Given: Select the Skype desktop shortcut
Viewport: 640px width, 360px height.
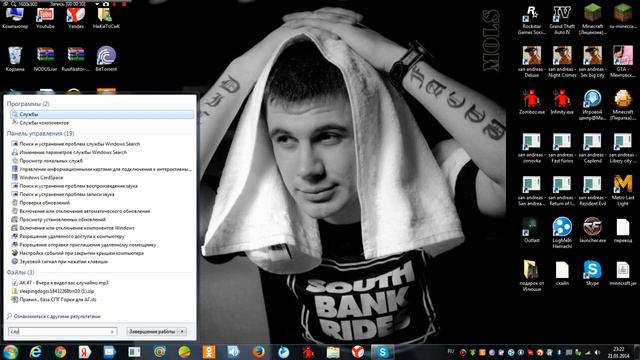Looking at the screenshot, I should (x=592, y=273).
